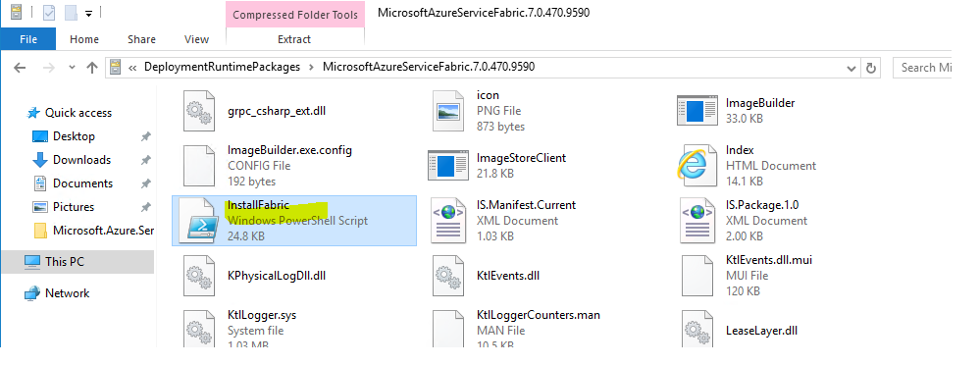The width and height of the screenshot is (980, 365).
Task: Open the recent locations dropdown chevron
Action: tap(72, 68)
